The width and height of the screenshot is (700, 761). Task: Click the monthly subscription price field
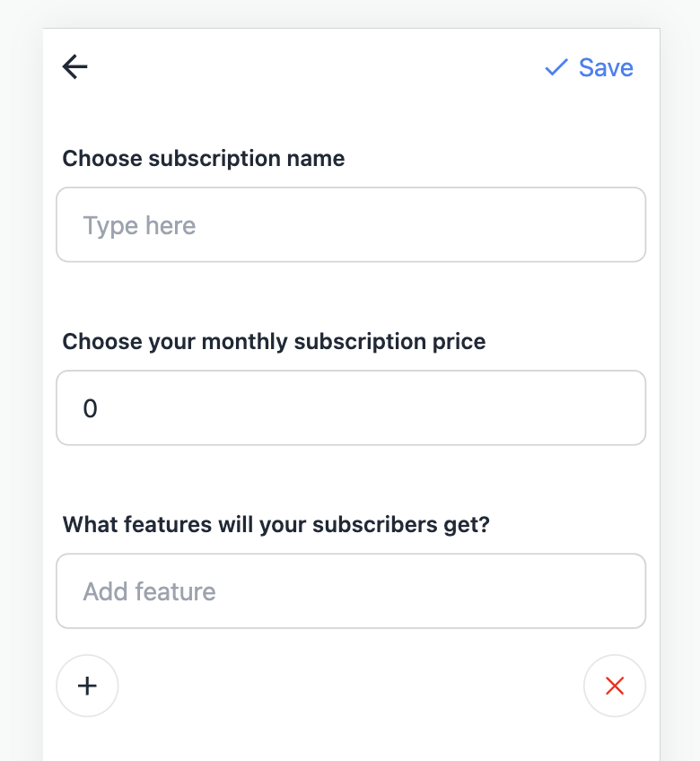coord(351,407)
